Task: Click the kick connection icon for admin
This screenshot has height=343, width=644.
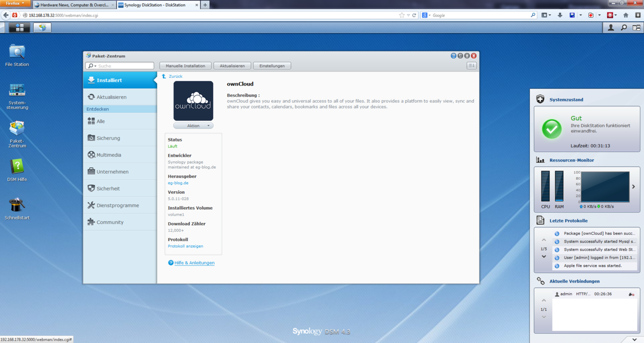Action: coord(631,294)
